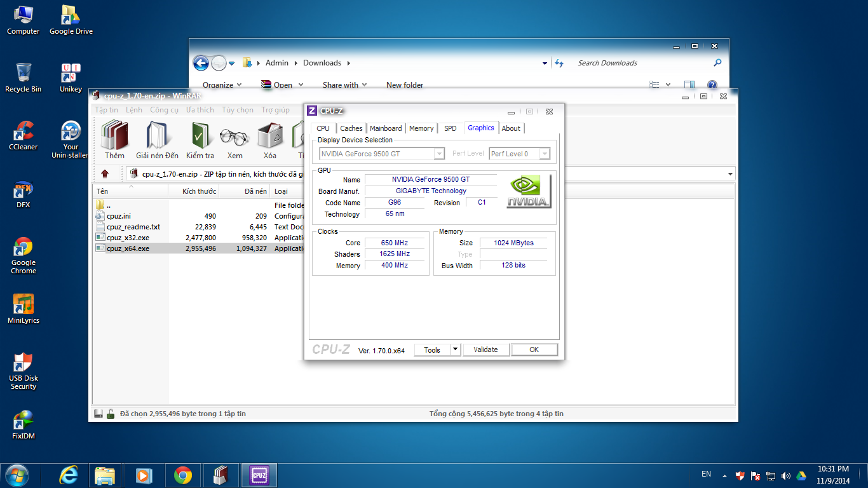Switch to the Memory tab

(421, 128)
